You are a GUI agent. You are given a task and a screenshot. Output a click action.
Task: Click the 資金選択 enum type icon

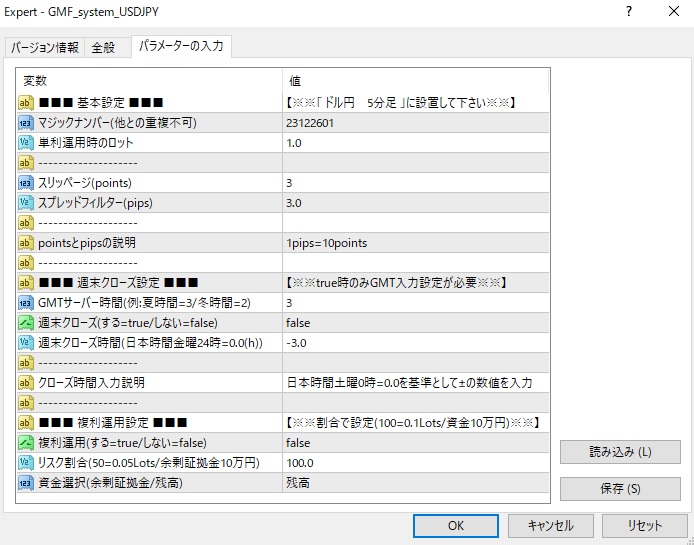[27, 483]
